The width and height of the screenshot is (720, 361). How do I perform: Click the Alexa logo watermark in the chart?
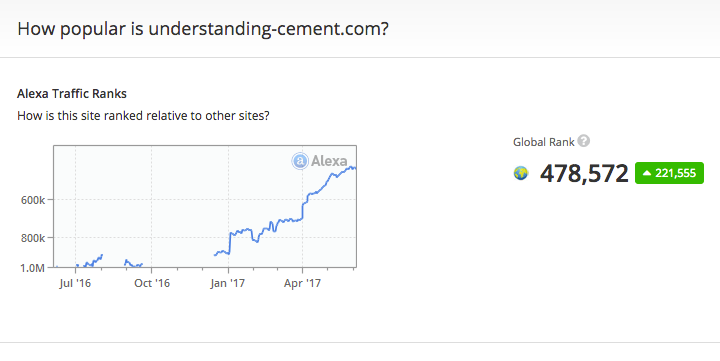320,161
